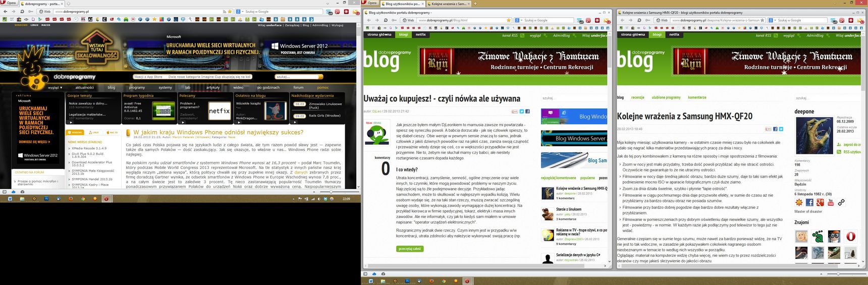The image size is (868, 285).
Task: Open 'netfix' tab in middle blog window
Action: (420, 35)
